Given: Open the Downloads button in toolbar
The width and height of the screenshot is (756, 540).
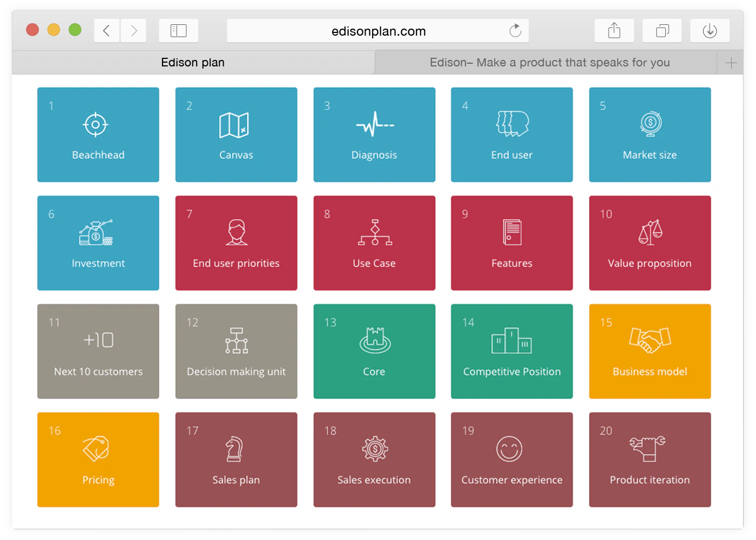Looking at the screenshot, I should point(710,31).
